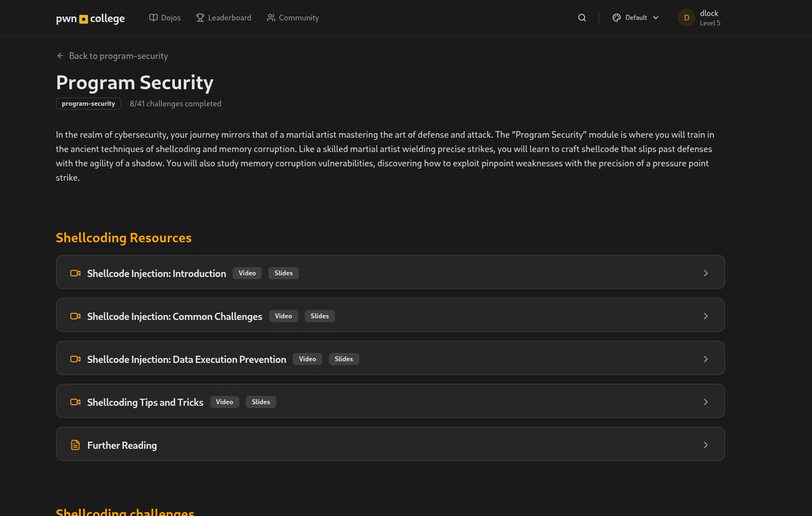The height and width of the screenshot is (516, 812).
Task: Open the pwn.college home logo
Action: 90,18
